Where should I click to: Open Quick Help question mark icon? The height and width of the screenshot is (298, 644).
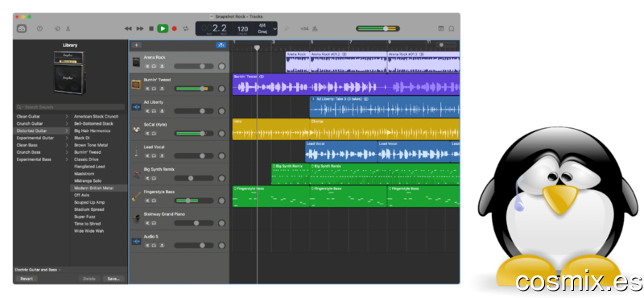point(39,29)
